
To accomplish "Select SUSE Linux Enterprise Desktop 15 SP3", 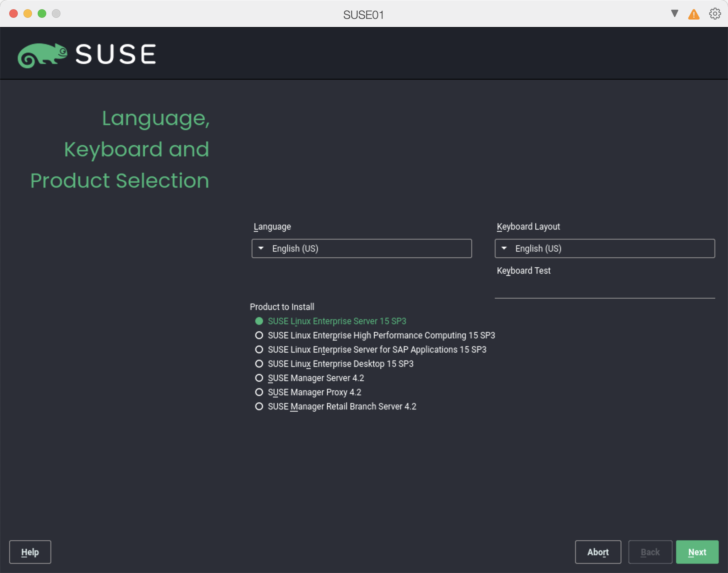I will click(259, 364).
